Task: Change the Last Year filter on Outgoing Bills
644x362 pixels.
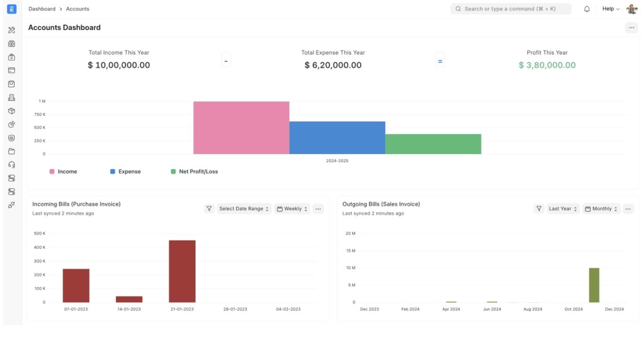Action: (562, 208)
